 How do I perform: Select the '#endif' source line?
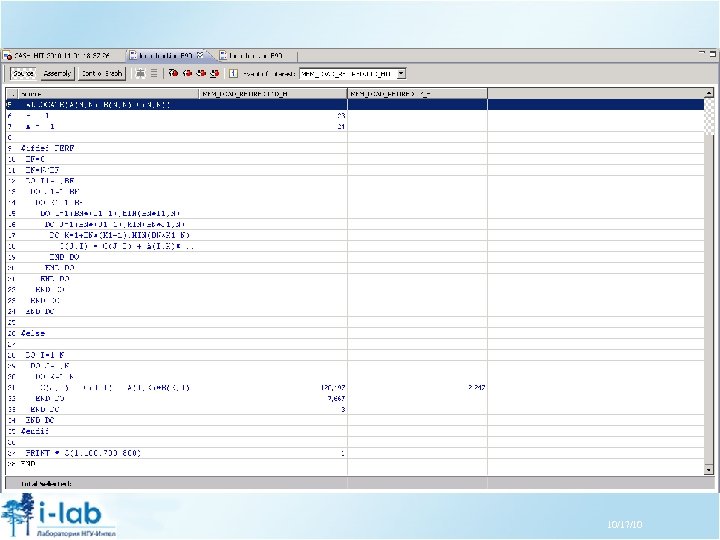coord(354,431)
